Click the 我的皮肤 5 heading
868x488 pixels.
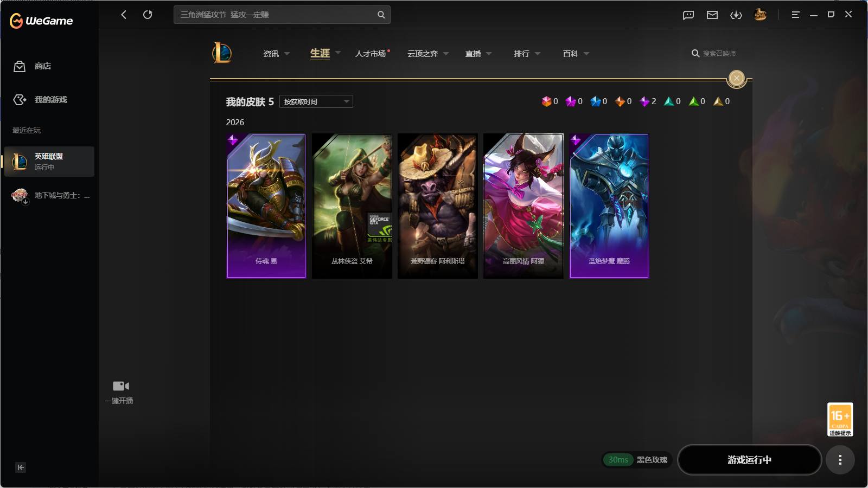pos(250,102)
